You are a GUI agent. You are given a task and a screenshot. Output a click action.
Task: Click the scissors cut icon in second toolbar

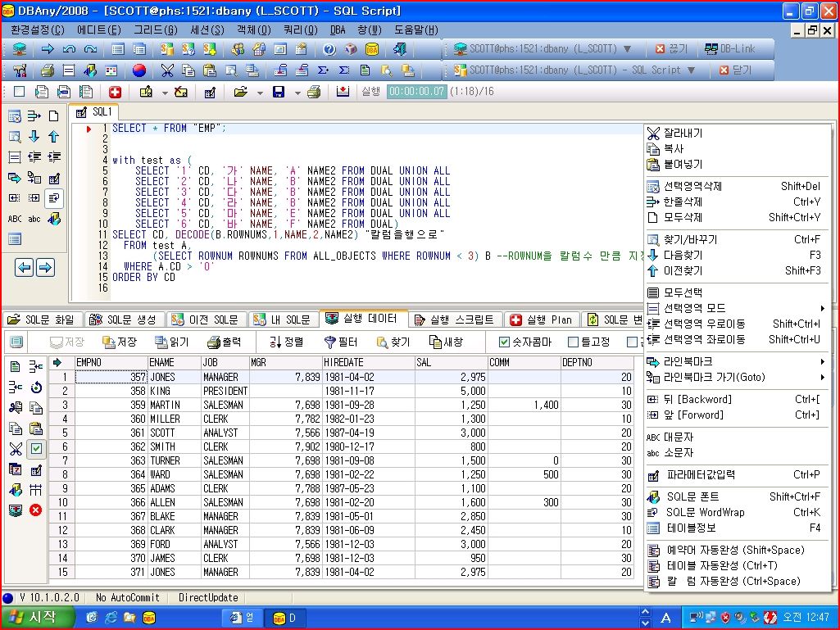pyautogui.click(x=167, y=70)
